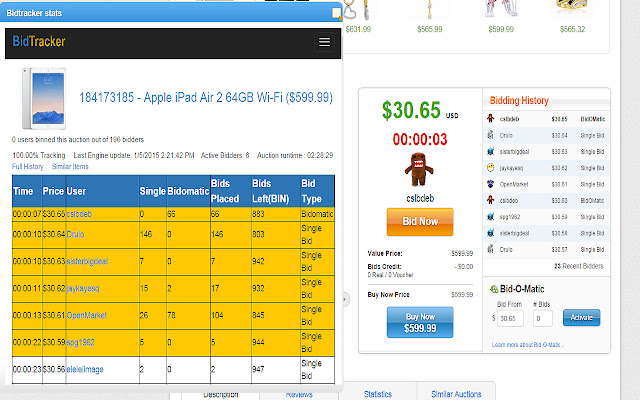Open the Similar Items link

(70, 167)
